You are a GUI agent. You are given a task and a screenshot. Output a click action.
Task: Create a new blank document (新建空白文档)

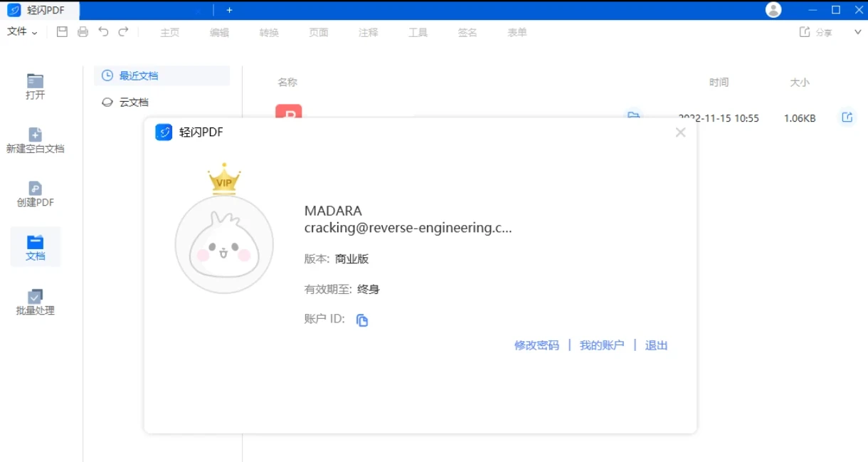tap(36, 140)
